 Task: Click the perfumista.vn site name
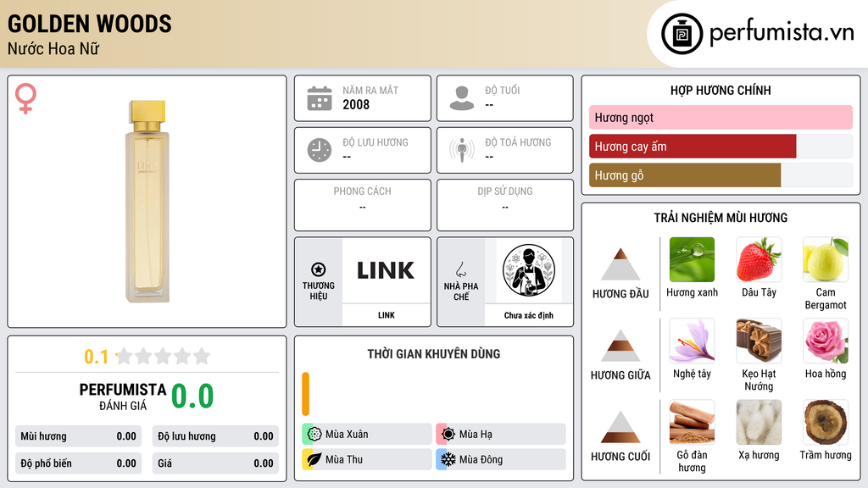point(782,32)
